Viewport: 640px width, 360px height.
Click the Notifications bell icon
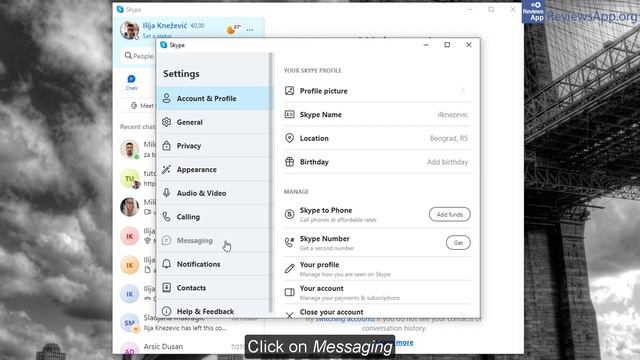(167, 264)
